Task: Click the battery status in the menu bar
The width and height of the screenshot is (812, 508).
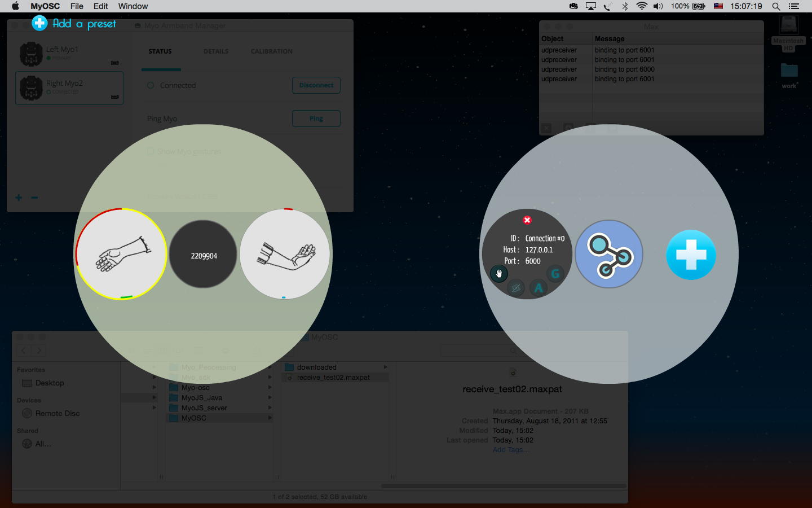Action: 688,6
